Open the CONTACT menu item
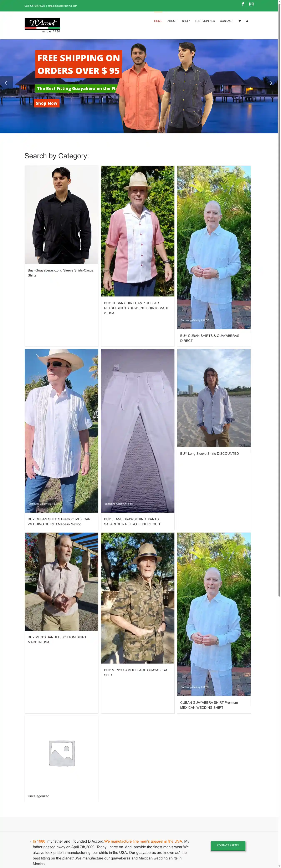281x868 pixels. 226,21
